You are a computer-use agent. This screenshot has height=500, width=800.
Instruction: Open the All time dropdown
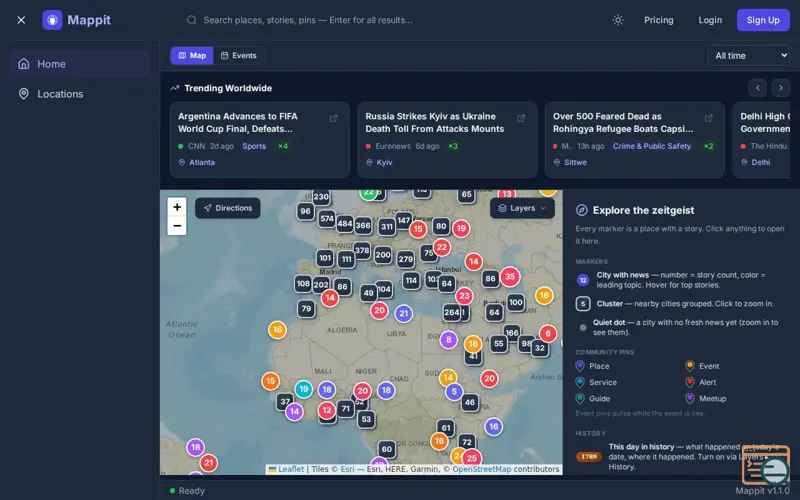(x=748, y=56)
